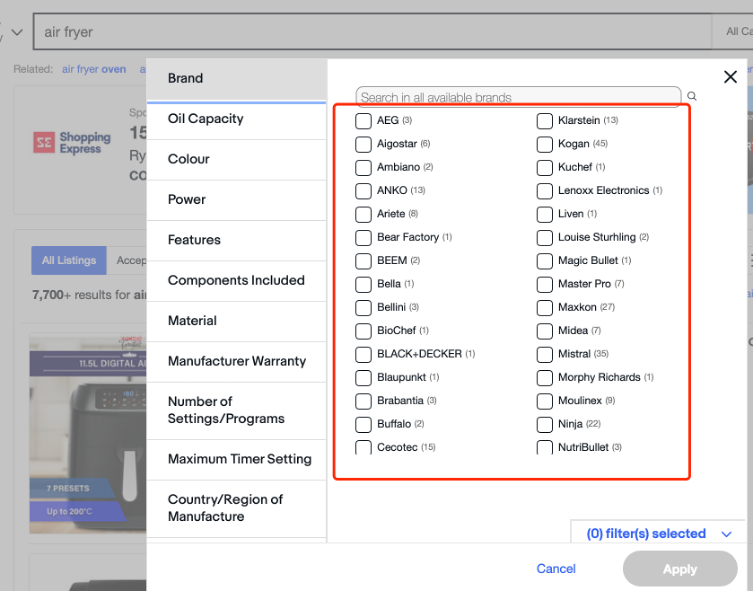Select the ANKO brand checkbox

pyautogui.click(x=363, y=190)
